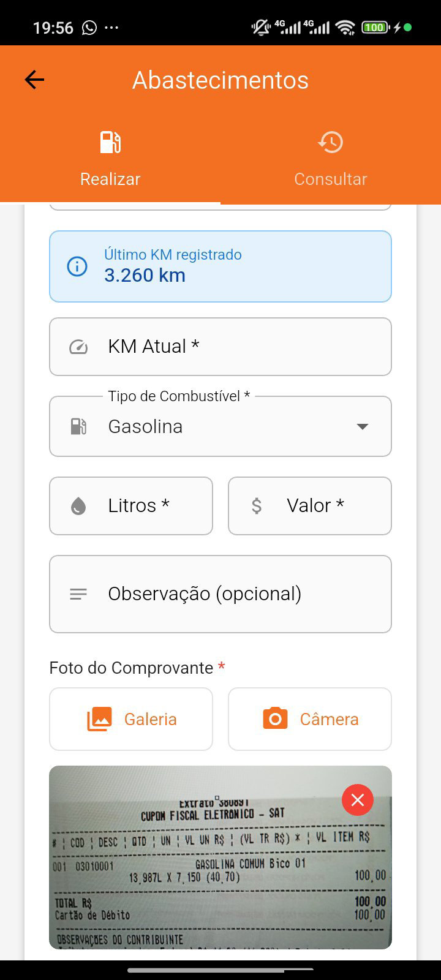Screen dimensions: 441x980
Task: Remove the receipt photo with red X
Action: 358,800
